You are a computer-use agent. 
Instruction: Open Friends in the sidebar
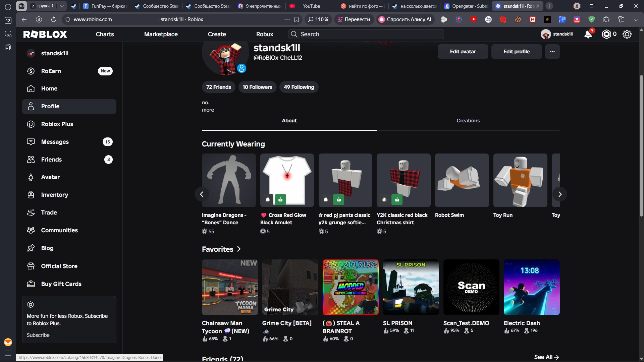click(69, 160)
